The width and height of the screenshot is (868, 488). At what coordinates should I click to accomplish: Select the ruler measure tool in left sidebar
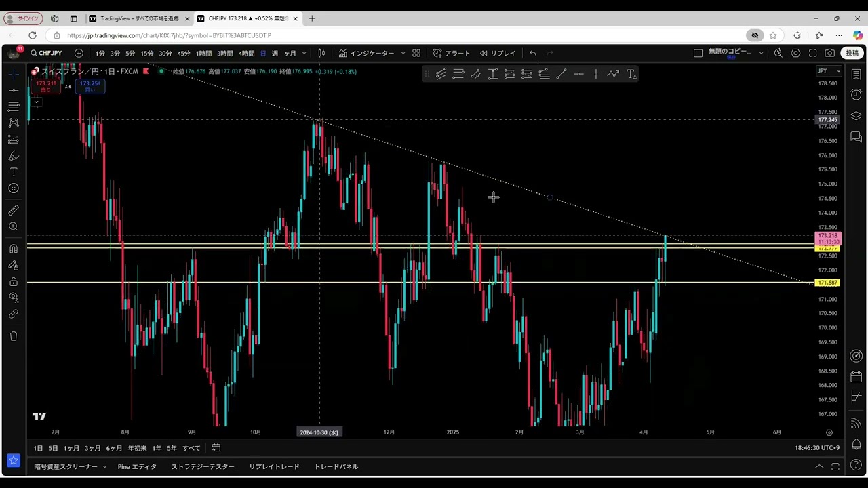pos(13,210)
